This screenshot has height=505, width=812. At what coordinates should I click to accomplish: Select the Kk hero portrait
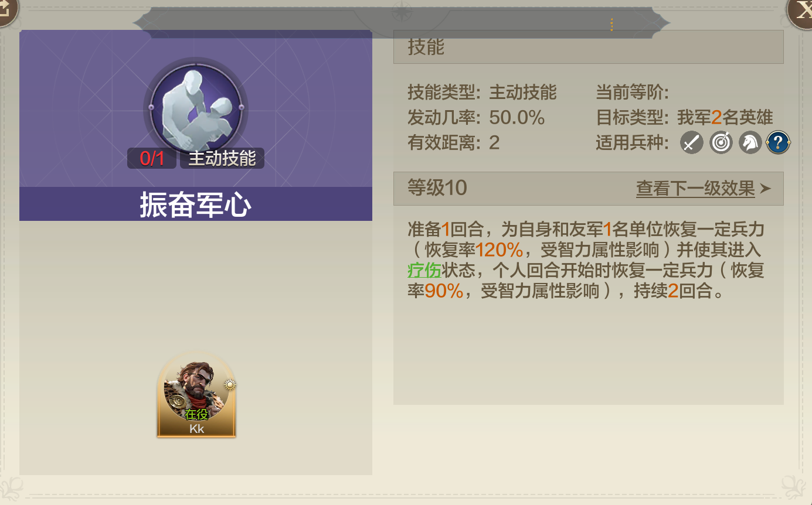point(196,394)
